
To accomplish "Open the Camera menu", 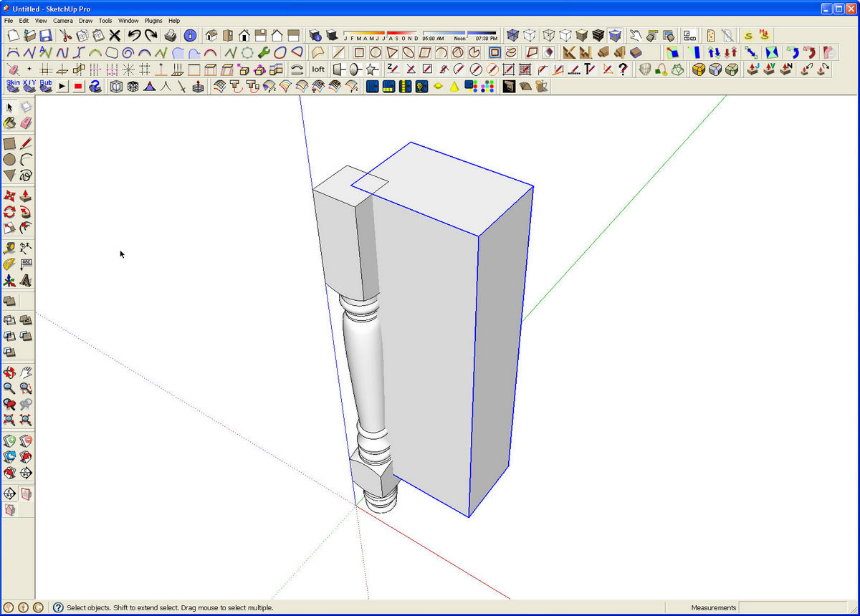I will point(63,20).
